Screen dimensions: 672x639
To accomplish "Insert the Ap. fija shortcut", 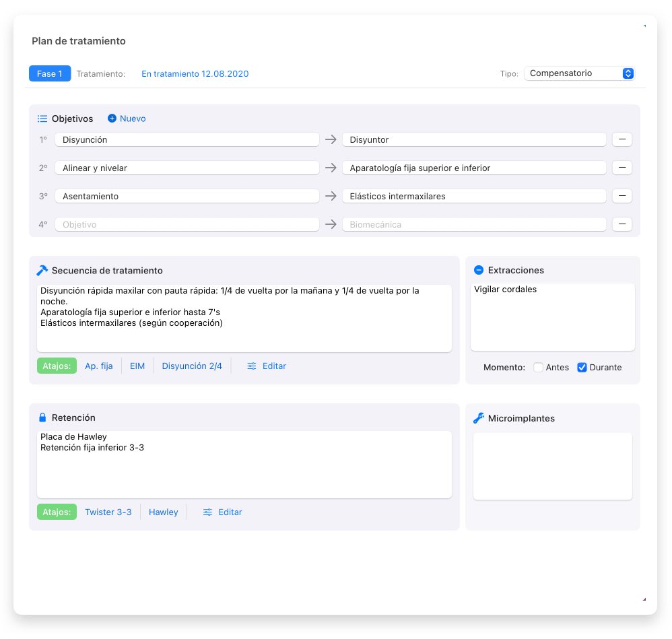I will [x=98, y=366].
